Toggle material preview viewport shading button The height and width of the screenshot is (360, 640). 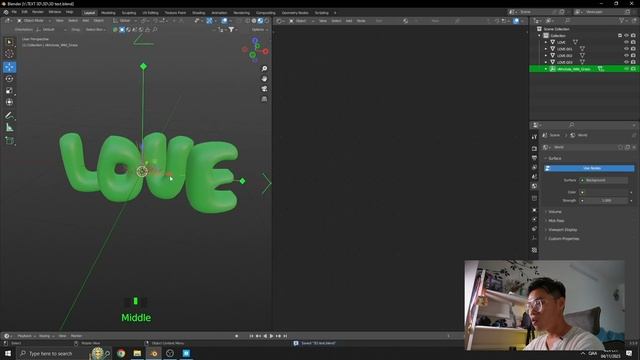[260, 20]
